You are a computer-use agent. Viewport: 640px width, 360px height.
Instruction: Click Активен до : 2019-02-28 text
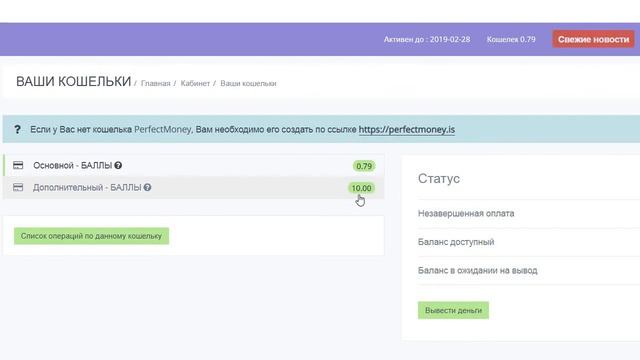427,39
